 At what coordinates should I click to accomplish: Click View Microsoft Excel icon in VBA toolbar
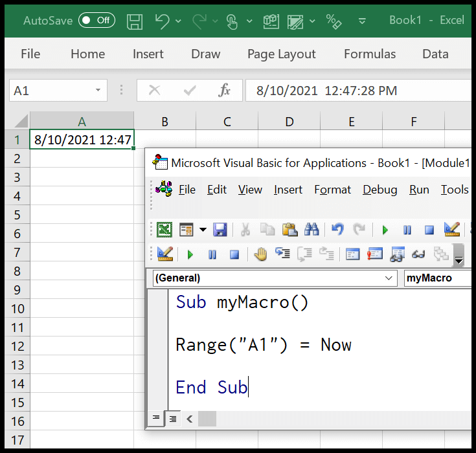coord(164,230)
